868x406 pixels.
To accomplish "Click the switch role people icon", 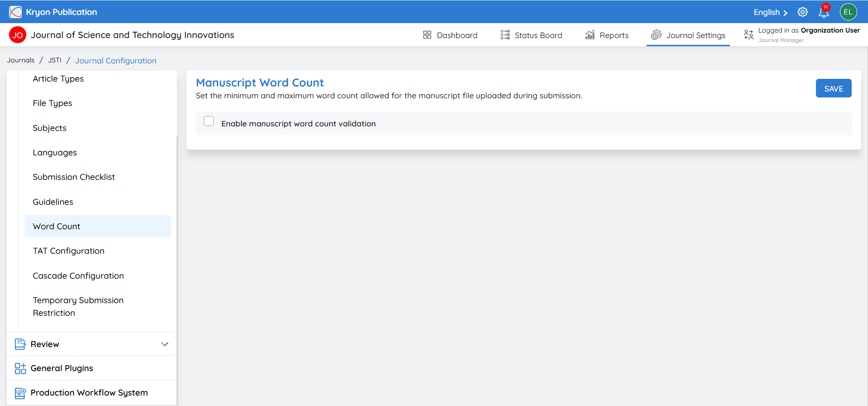I will (x=748, y=34).
